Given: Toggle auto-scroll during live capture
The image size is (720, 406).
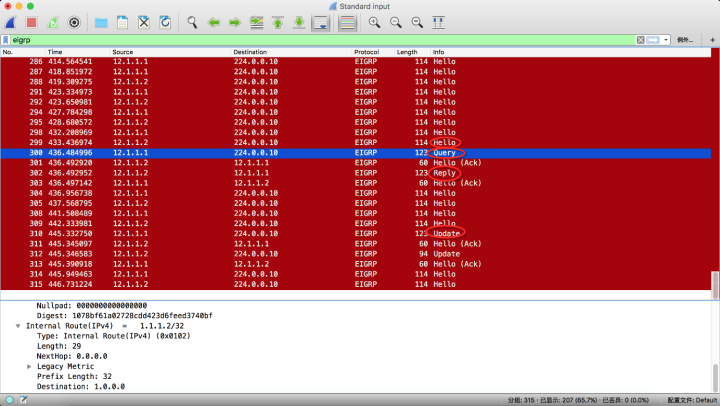Looking at the screenshot, I should tap(321, 23).
